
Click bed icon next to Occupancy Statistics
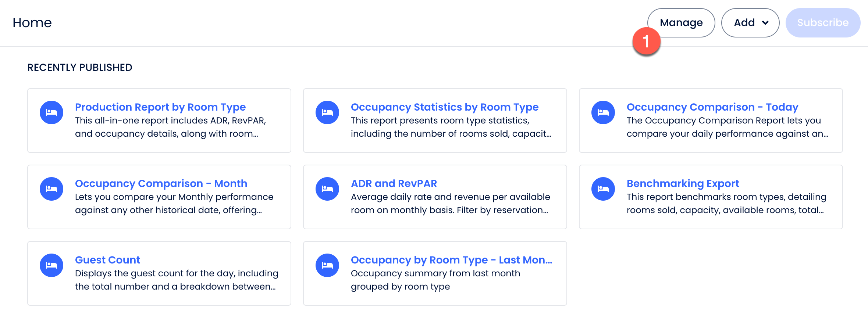327,112
